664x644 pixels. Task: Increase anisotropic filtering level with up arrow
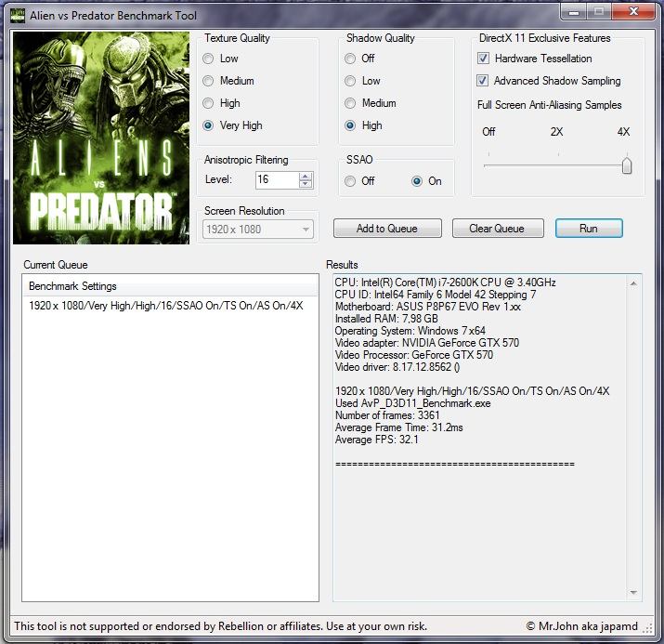305,176
